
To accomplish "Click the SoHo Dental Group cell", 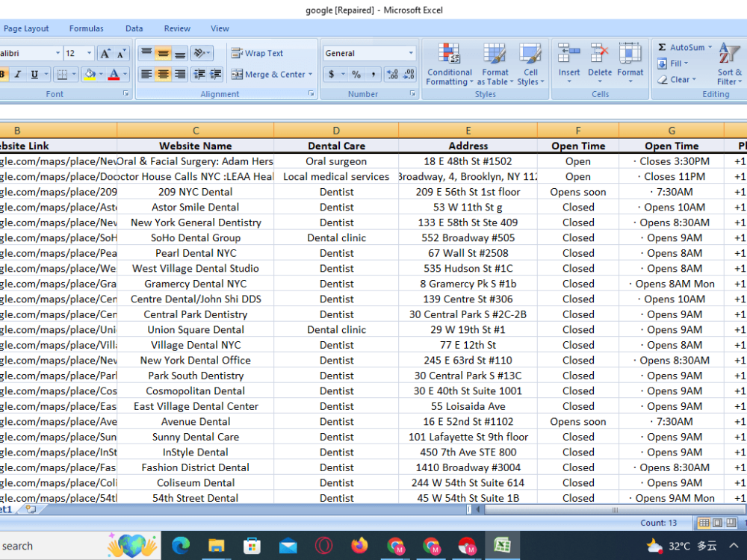I will 195,237.
